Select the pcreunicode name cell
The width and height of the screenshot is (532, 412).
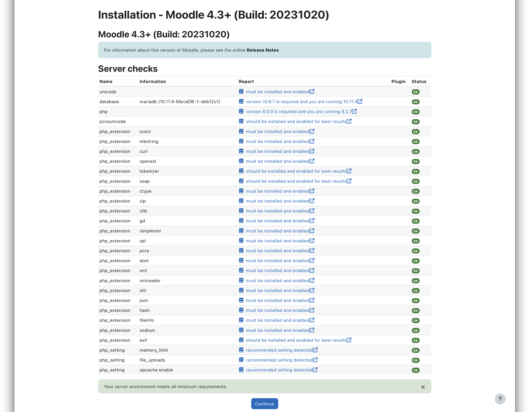tap(113, 122)
